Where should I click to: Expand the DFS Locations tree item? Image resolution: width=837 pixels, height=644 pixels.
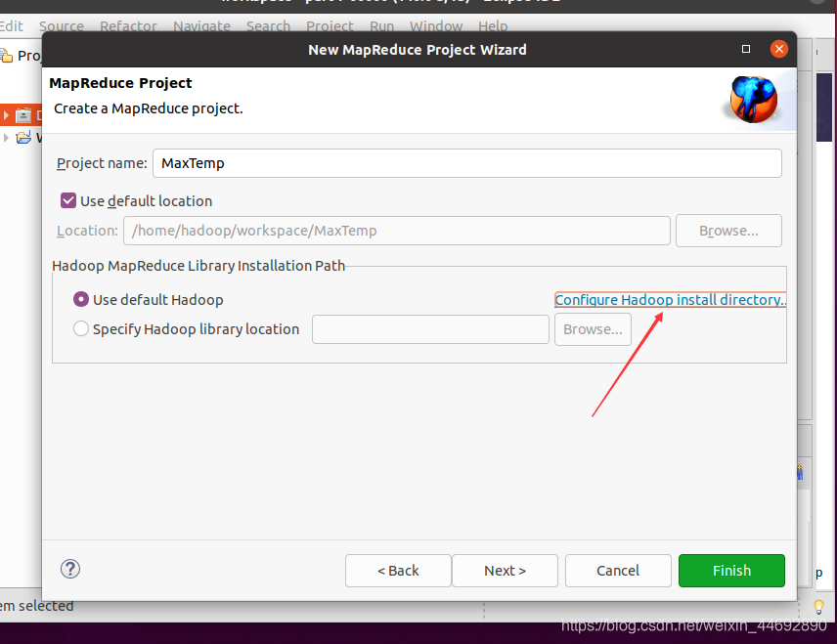[x=7, y=114]
